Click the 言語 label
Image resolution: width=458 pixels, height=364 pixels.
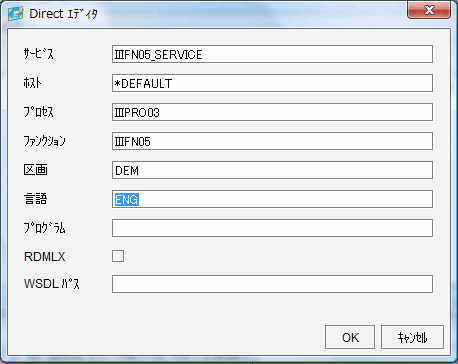tap(35, 199)
